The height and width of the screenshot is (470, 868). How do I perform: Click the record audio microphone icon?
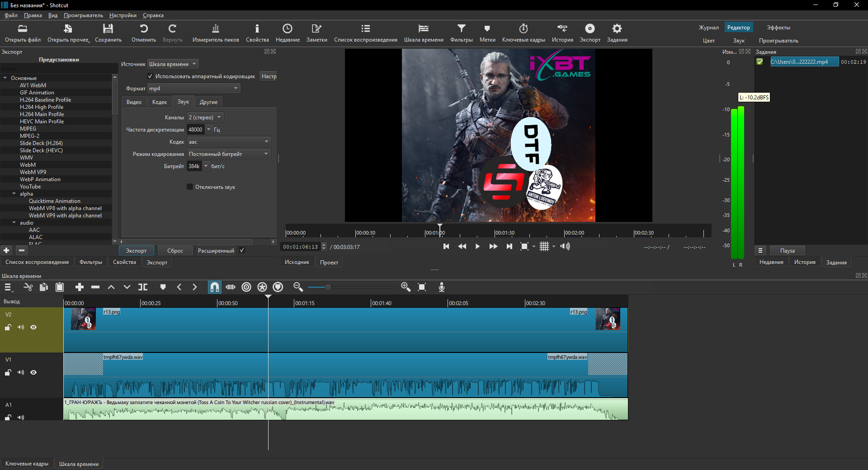tap(442, 287)
